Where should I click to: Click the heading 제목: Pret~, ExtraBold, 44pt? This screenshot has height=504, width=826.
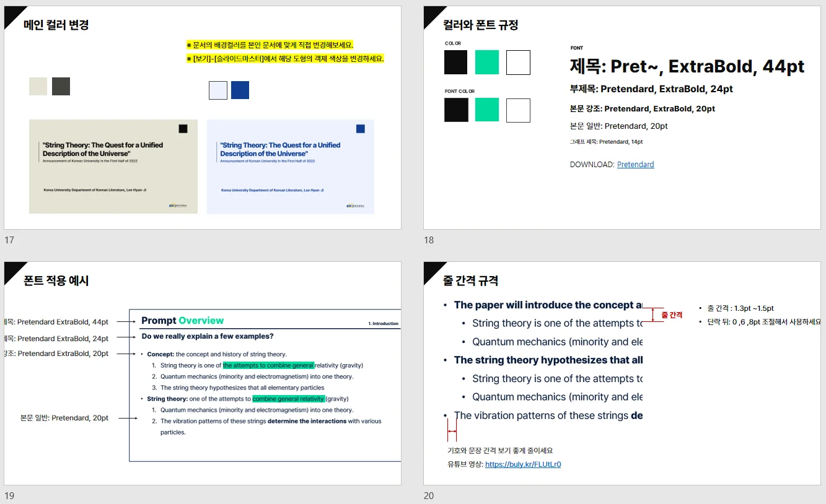click(x=687, y=66)
